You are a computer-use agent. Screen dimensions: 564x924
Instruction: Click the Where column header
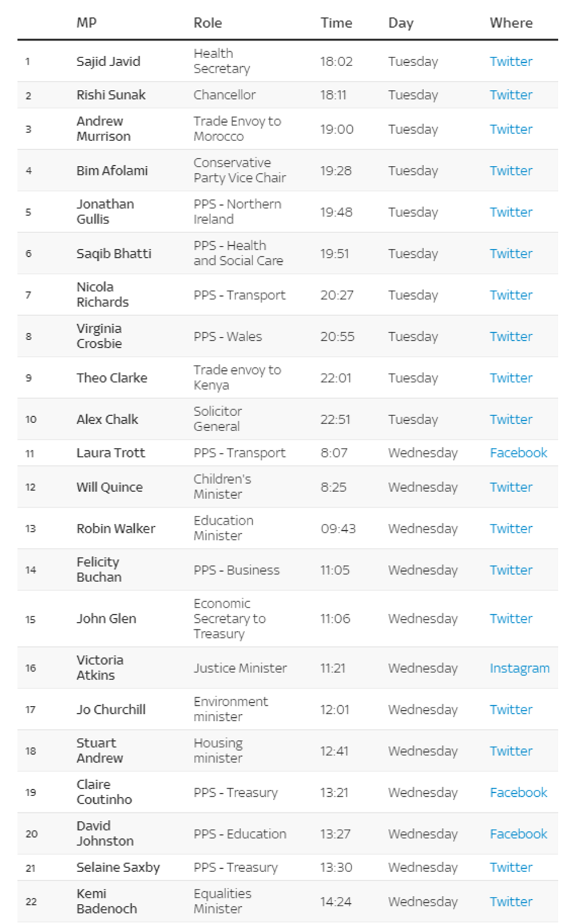[510, 23]
